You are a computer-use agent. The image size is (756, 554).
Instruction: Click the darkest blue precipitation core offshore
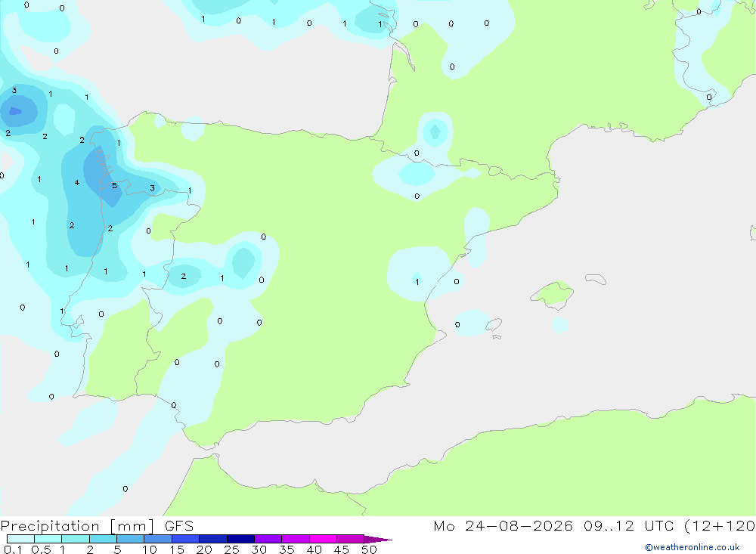[x=15, y=111]
